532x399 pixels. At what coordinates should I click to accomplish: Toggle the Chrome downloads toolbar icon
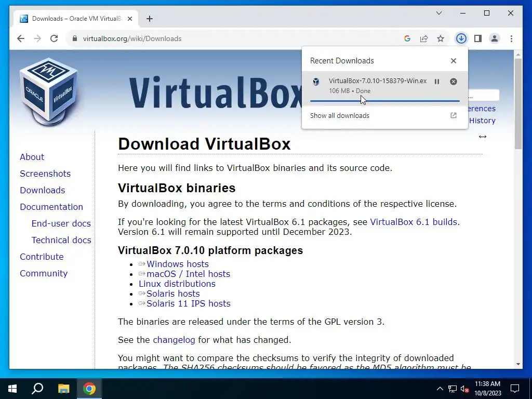461,38
